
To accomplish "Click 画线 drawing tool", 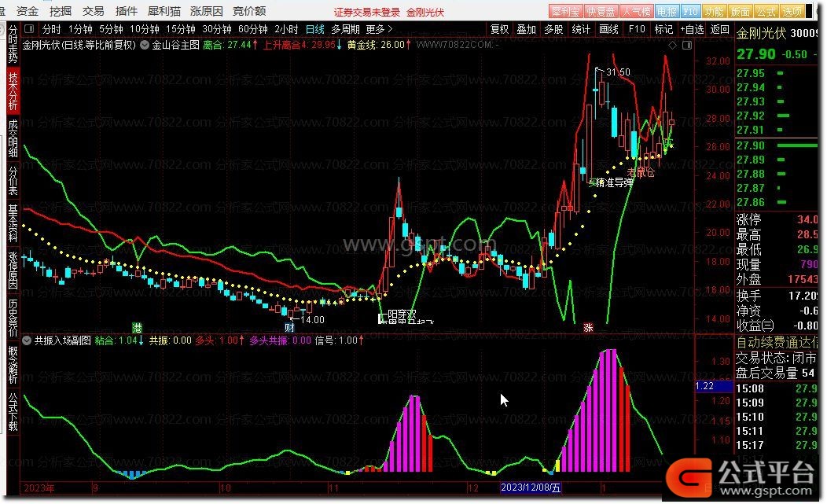I will pyautogui.click(x=608, y=30).
